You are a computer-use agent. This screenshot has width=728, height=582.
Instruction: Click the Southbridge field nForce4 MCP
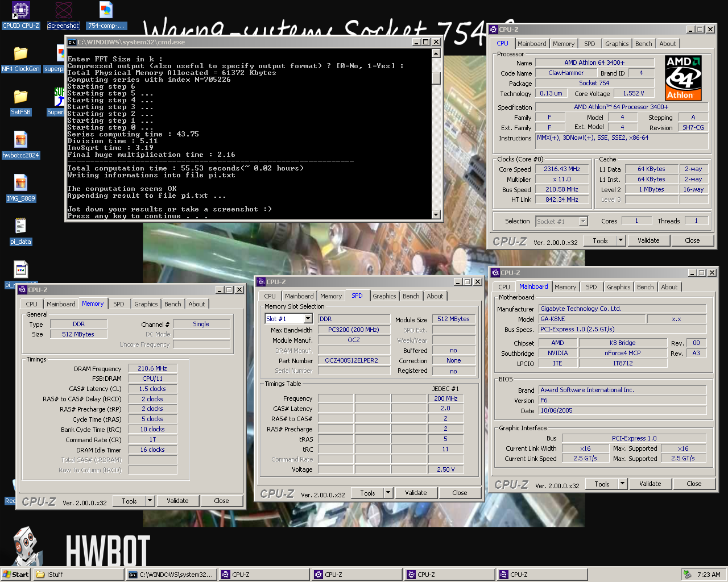pos(623,353)
